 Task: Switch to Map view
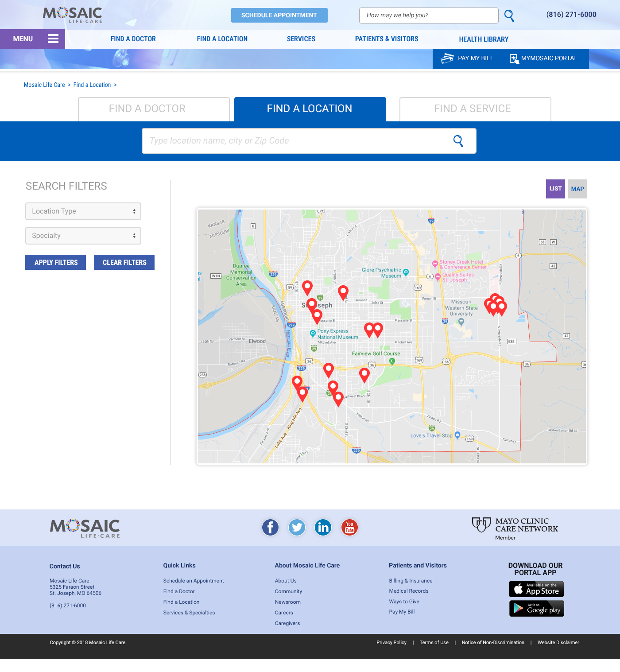pos(577,189)
